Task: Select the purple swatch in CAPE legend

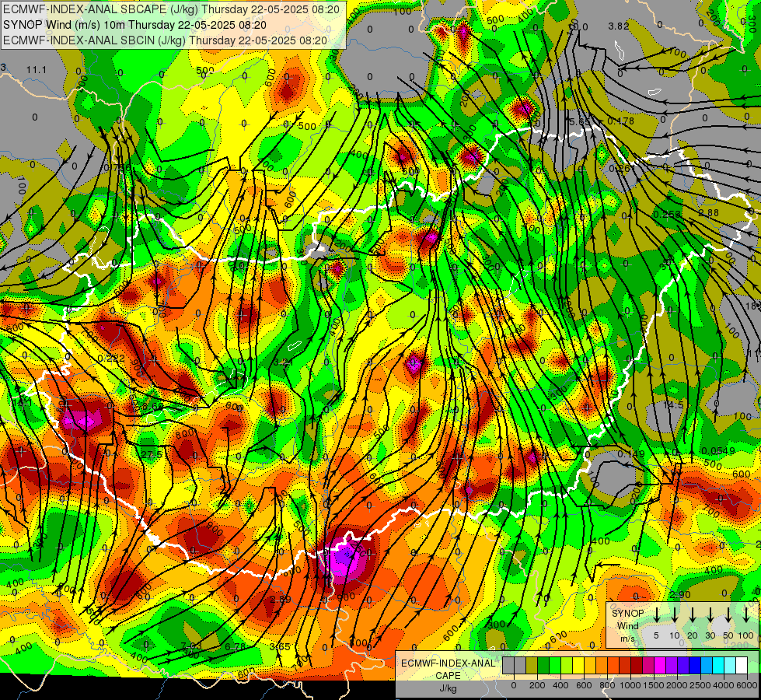Action: coord(672,665)
